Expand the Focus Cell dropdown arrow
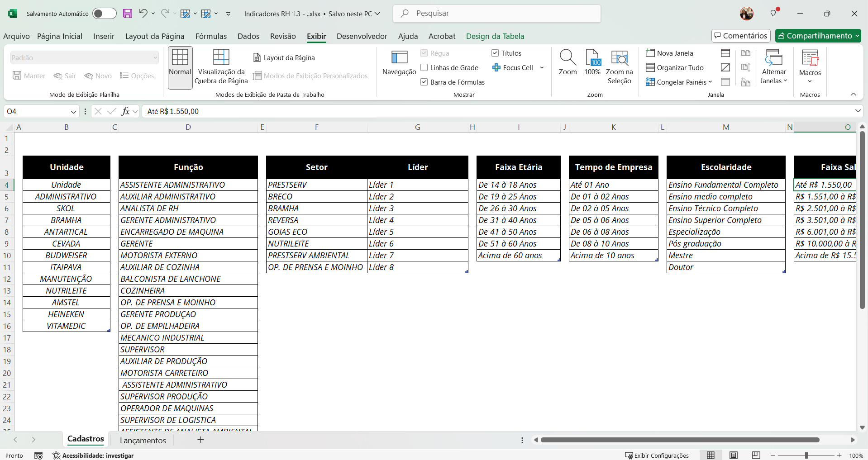Screen dimensions: 868x460 tap(542, 67)
